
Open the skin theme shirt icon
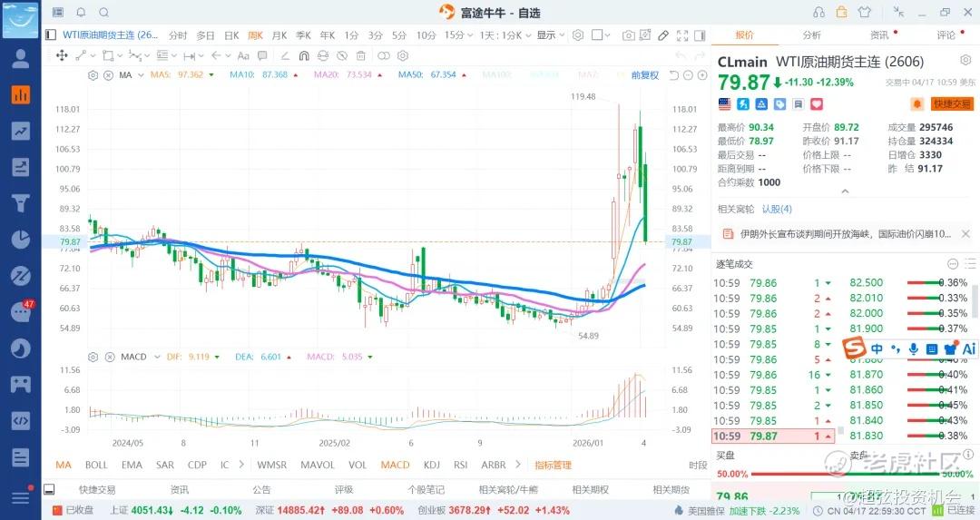pos(865,12)
